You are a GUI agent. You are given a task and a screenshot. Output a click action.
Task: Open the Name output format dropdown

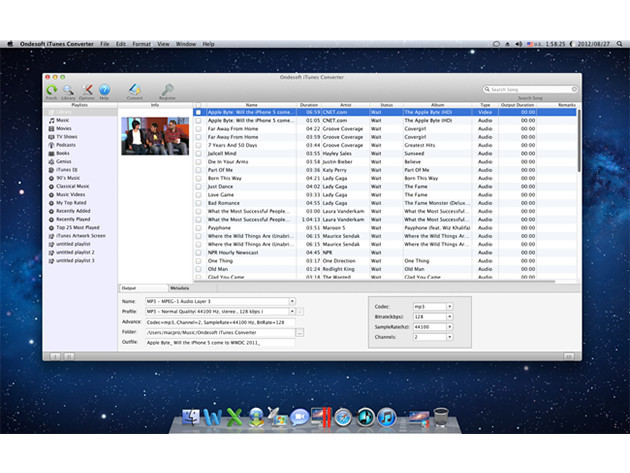[x=292, y=300]
